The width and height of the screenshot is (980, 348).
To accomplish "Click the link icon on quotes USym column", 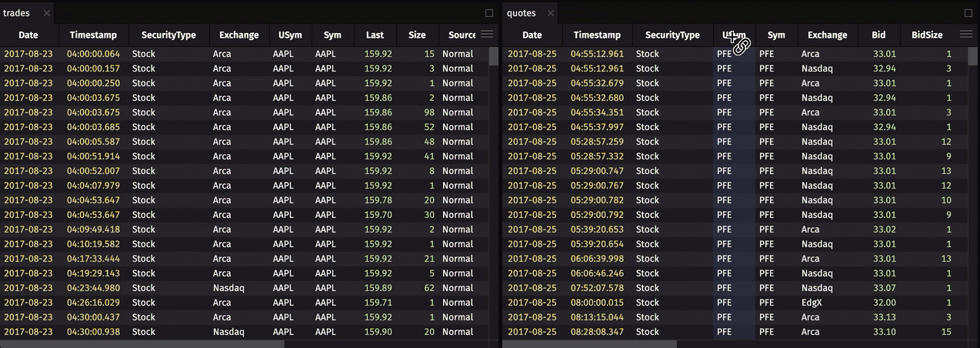I will 740,45.
